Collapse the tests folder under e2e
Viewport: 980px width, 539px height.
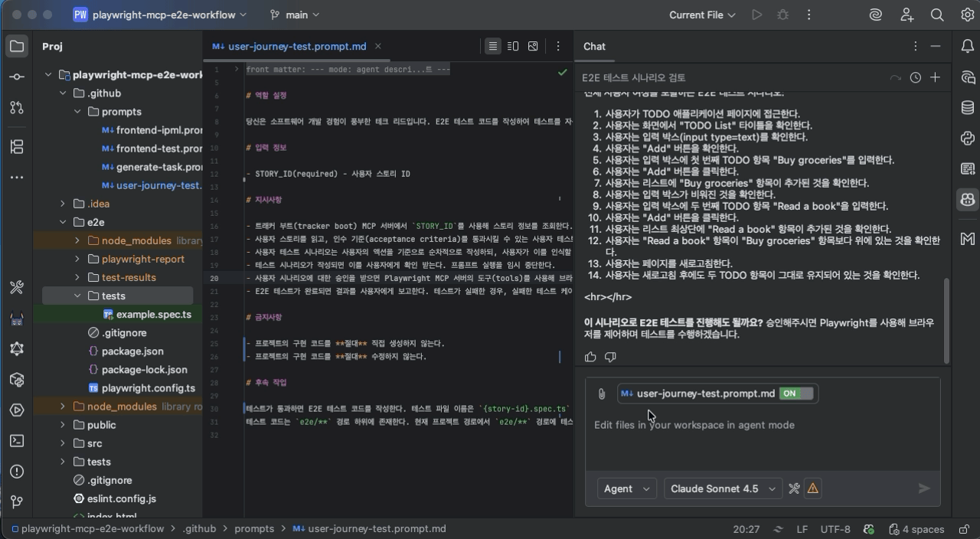click(x=77, y=296)
